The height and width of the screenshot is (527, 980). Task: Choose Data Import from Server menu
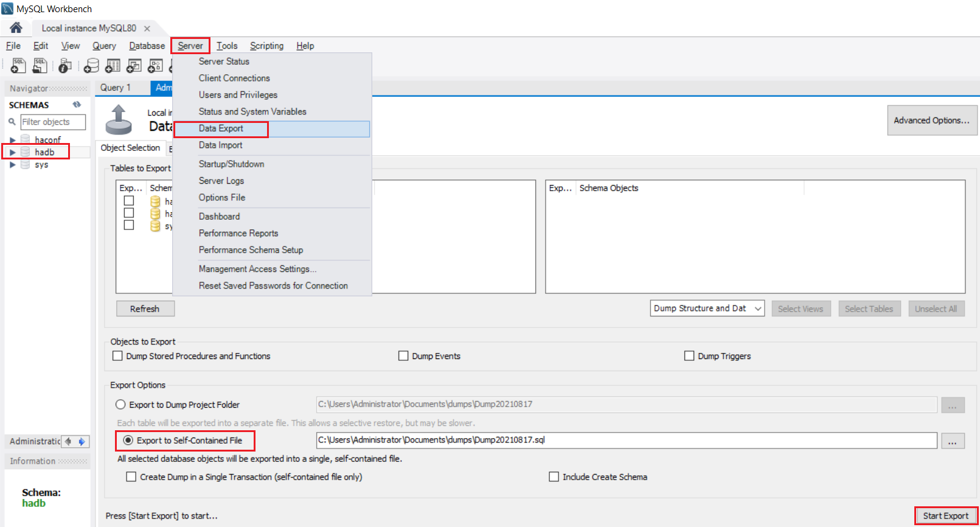click(220, 145)
